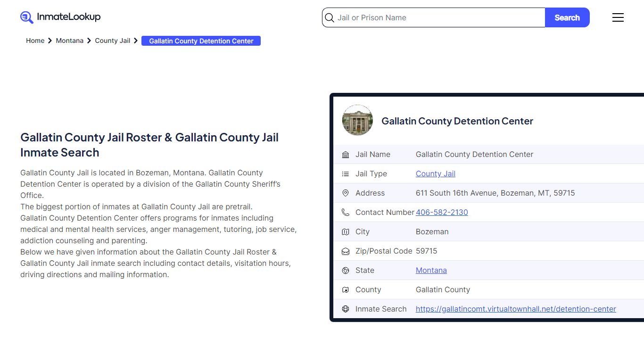Open the hamburger menu
Image resolution: width=644 pixels, height=362 pixels.
pos(618,17)
